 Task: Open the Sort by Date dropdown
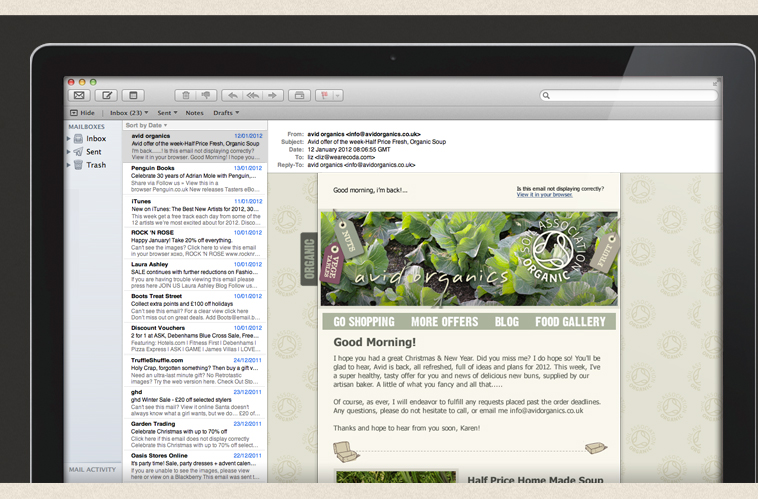[146, 125]
